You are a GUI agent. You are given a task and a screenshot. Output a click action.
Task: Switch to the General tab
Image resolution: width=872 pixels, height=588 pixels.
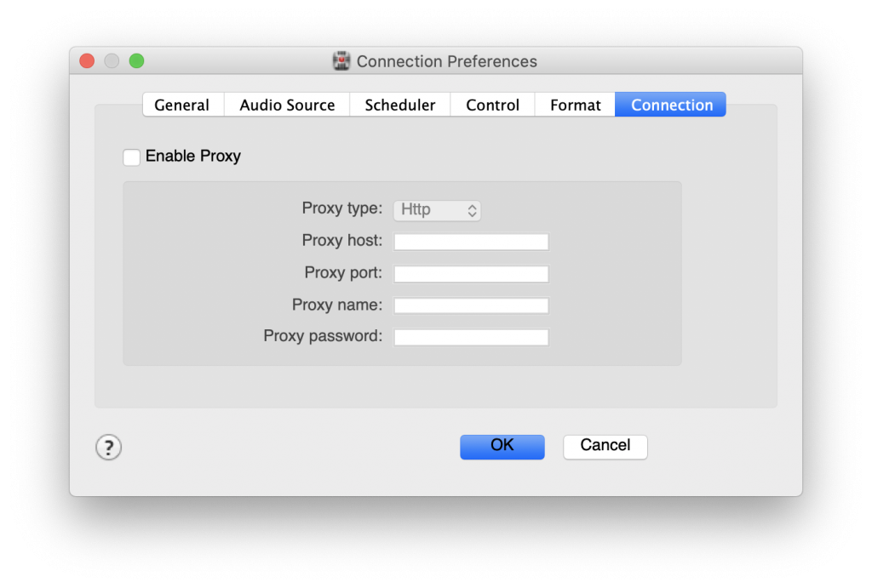(183, 105)
